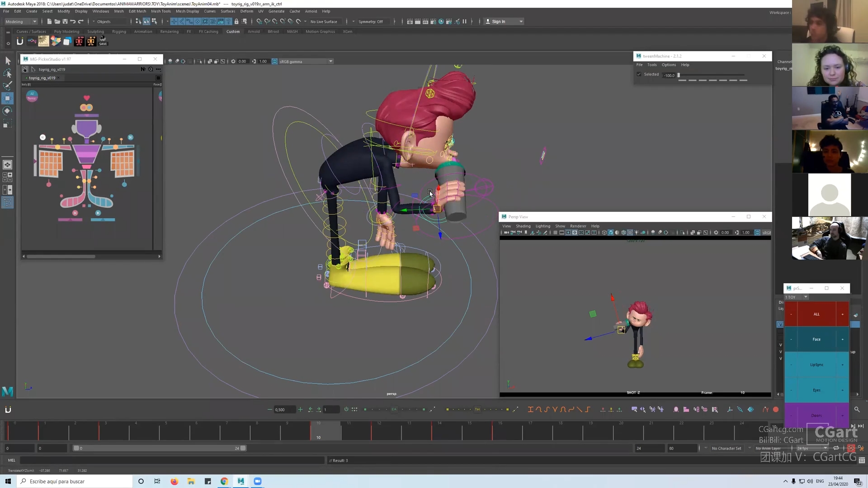Expand the sRGB gamma view transform dropdown

click(x=330, y=61)
